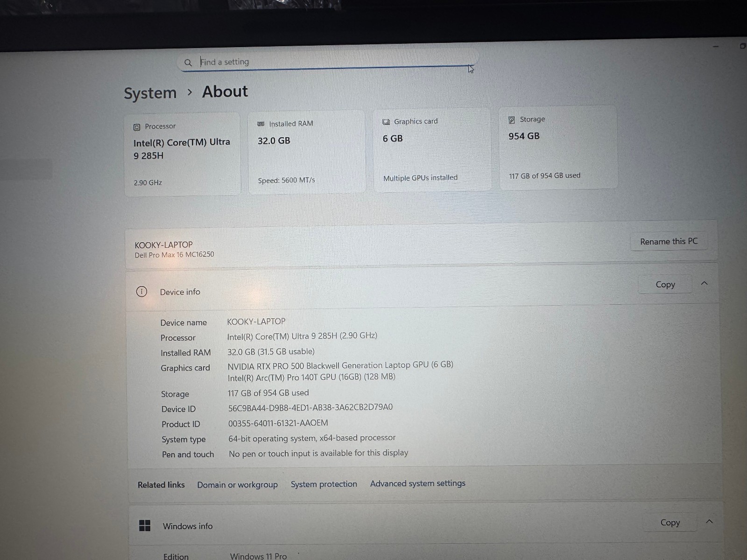Open the Processor summary card
This screenshot has height=560, width=747.
(x=183, y=154)
